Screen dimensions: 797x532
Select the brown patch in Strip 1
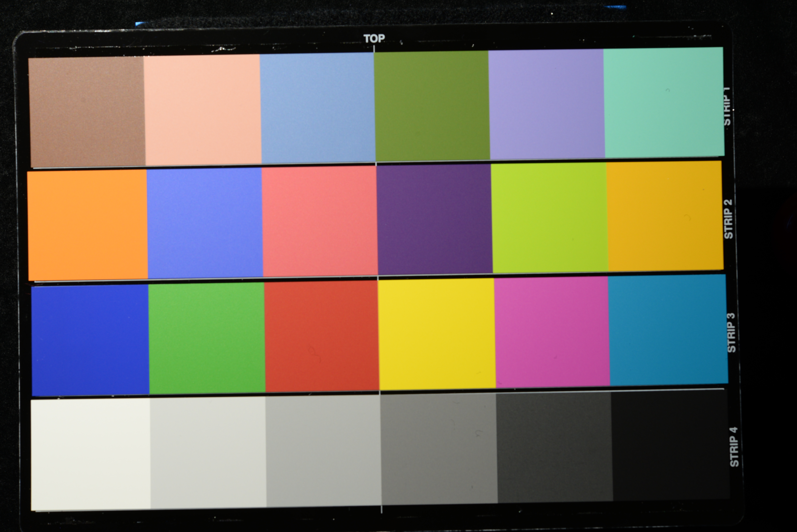coord(87,112)
